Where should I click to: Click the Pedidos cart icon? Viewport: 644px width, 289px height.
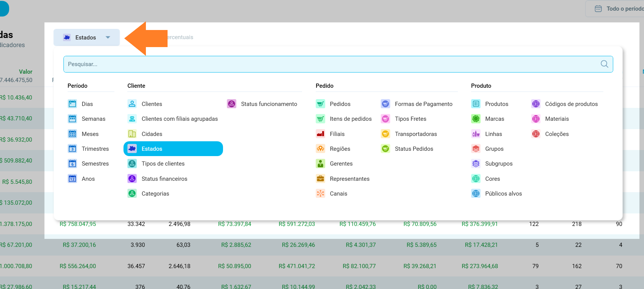(x=320, y=104)
